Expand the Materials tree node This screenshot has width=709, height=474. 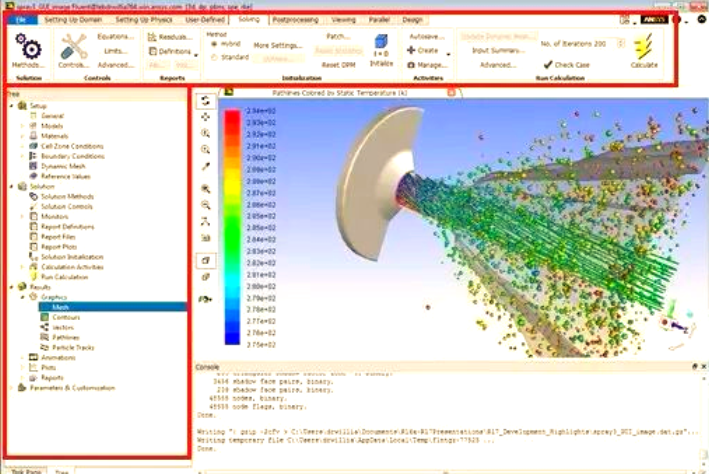[22, 136]
